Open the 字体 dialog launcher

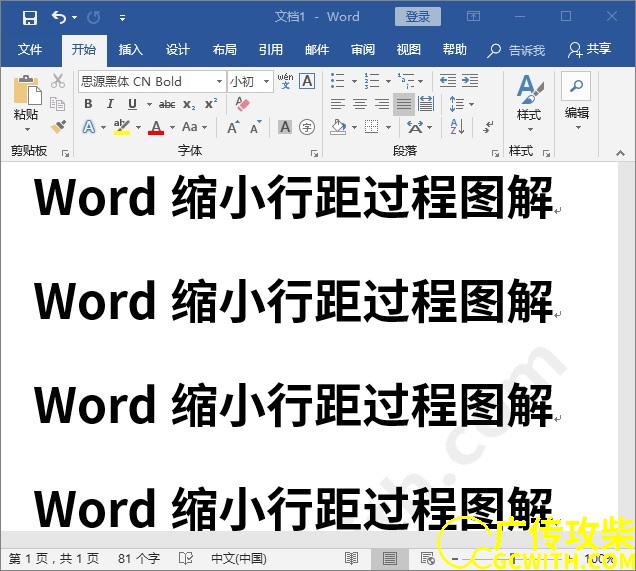pyautogui.click(x=314, y=153)
